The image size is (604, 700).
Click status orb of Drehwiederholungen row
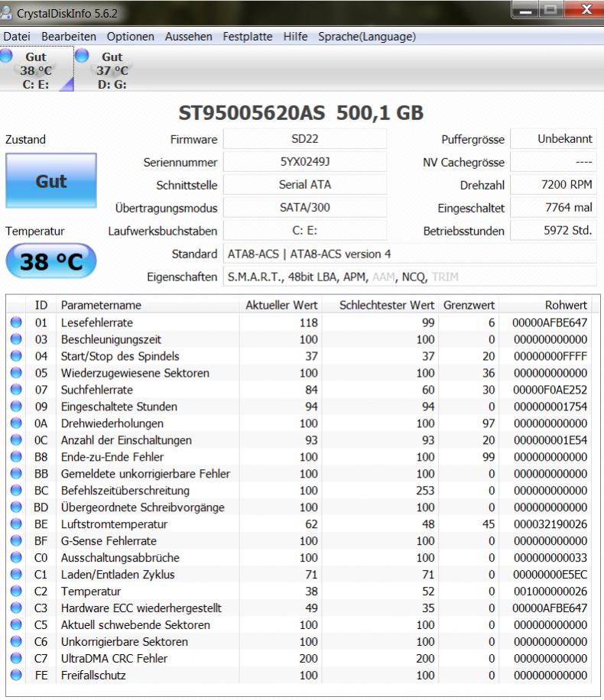[x=16, y=423]
